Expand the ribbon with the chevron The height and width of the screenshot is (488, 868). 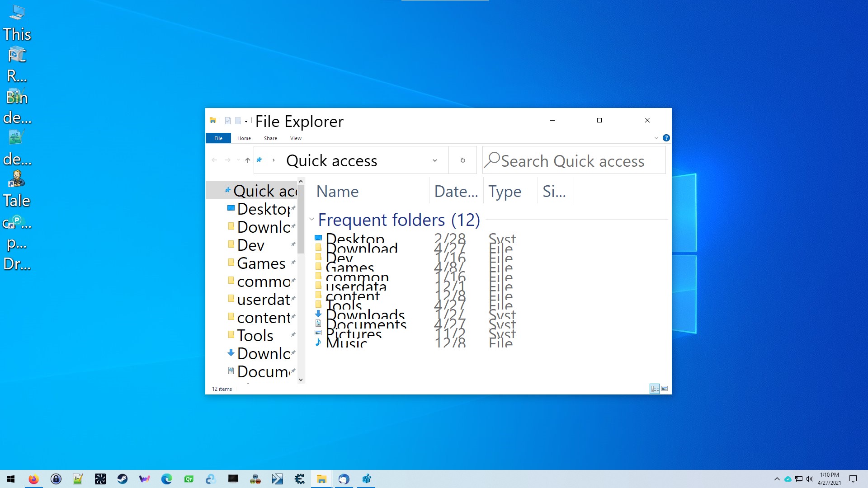pyautogui.click(x=656, y=138)
